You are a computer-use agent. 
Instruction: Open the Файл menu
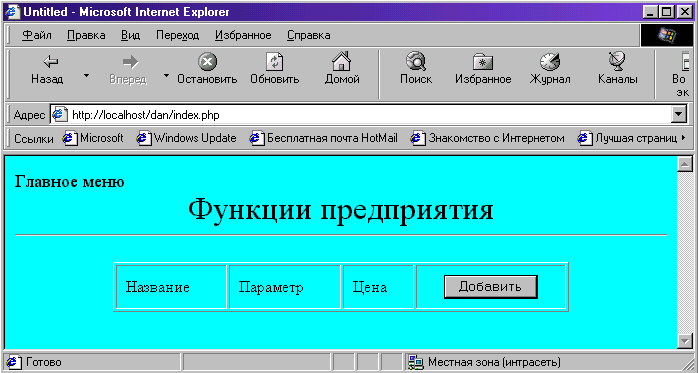tap(37, 35)
